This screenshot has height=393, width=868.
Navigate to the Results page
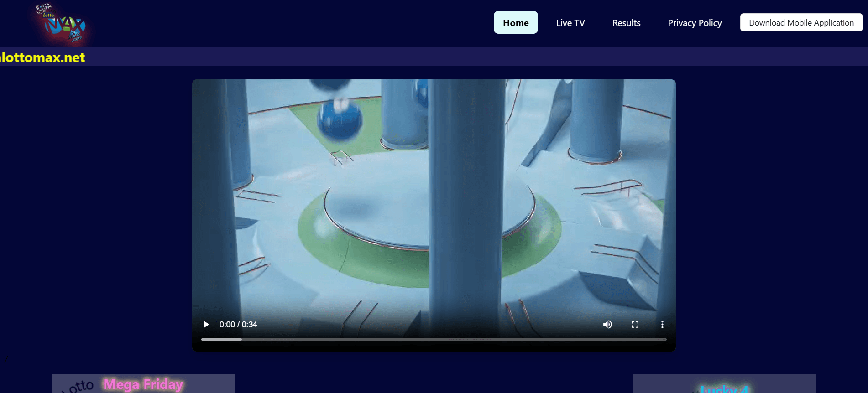pos(626,23)
